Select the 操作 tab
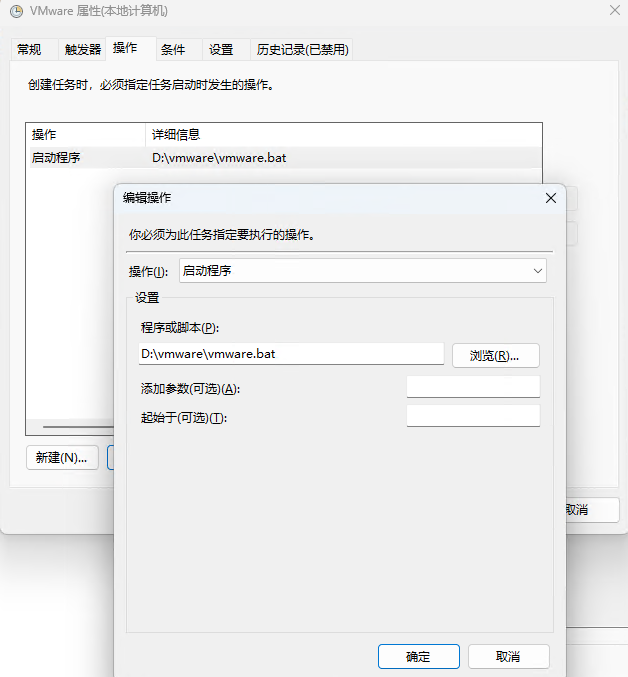The height and width of the screenshot is (677, 628). [126, 49]
